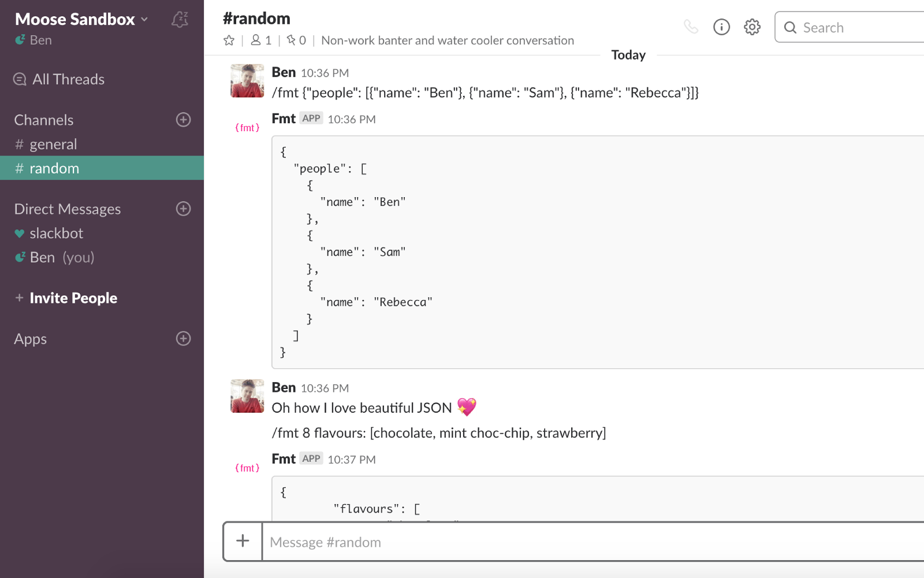Star the #random channel

point(229,40)
